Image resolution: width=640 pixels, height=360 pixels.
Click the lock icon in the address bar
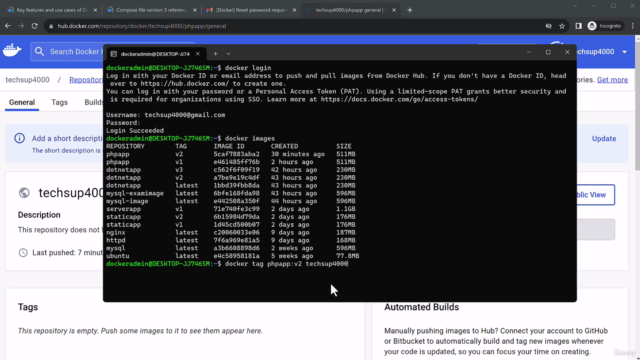coord(51,26)
